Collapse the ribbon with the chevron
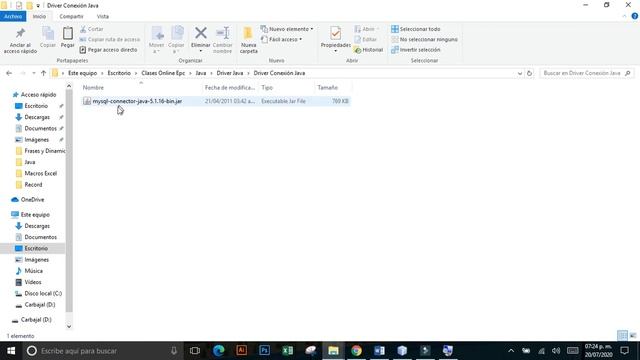Viewport: 640px width, 360px height. [624, 16]
